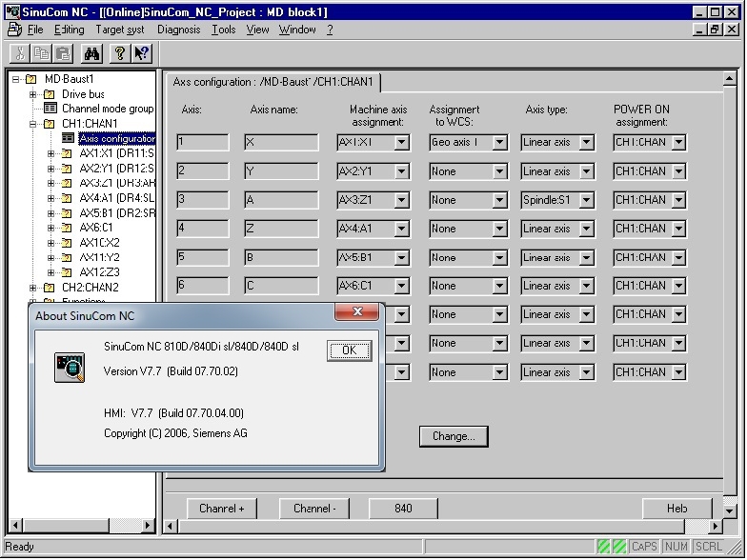
Task: Click the 'Ready' status bar text
Action: pyautogui.click(x=19, y=547)
